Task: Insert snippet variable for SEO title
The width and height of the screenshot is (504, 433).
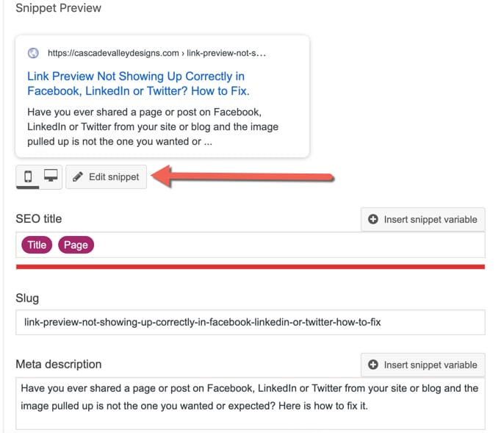Action: coord(423,219)
